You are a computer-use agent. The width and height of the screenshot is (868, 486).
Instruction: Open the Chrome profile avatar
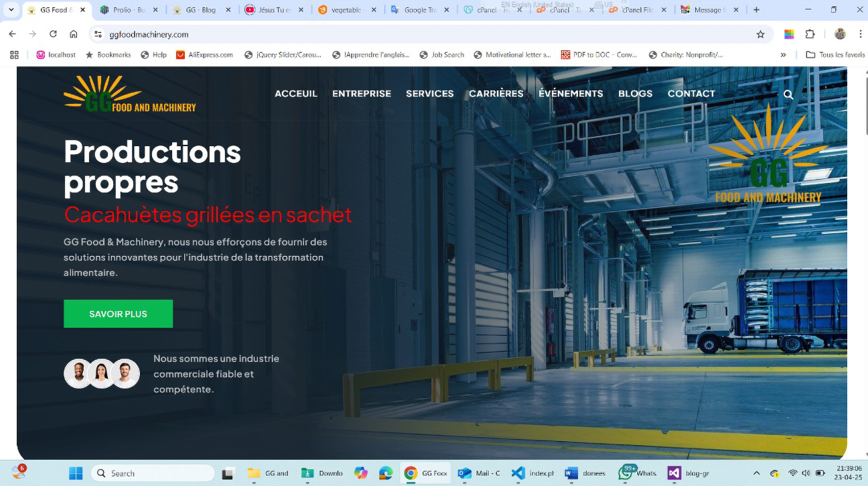pyautogui.click(x=840, y=34)
